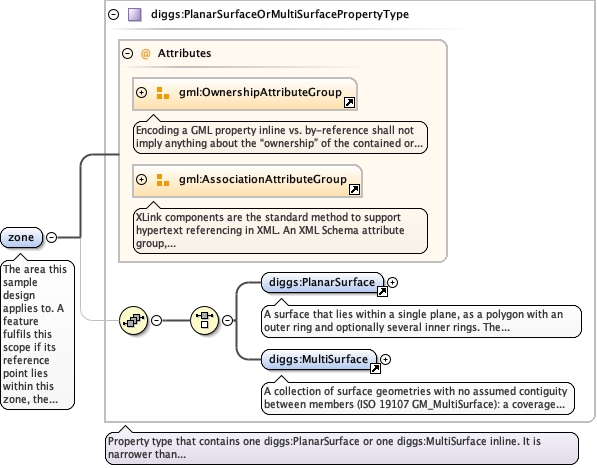The width and height of the screenshot is (597, 468).
Task: Click the XLink components annotation text
Action: [280, 230]
